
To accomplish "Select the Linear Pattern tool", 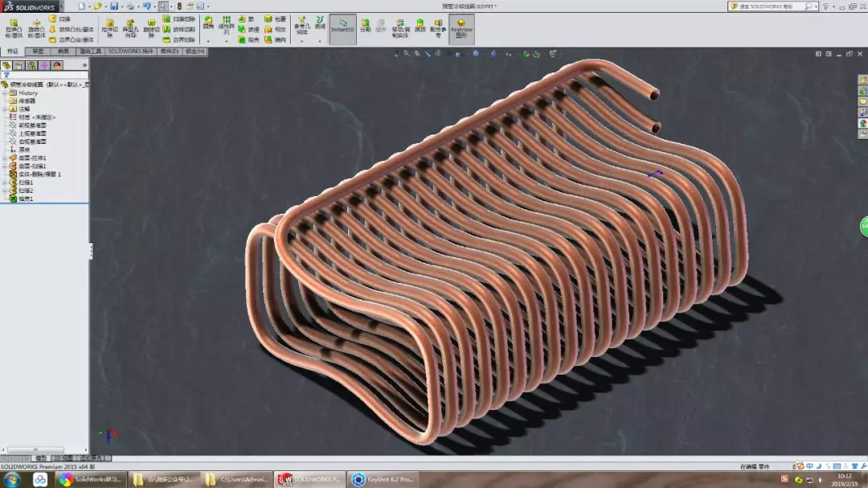I will (226, 26).
